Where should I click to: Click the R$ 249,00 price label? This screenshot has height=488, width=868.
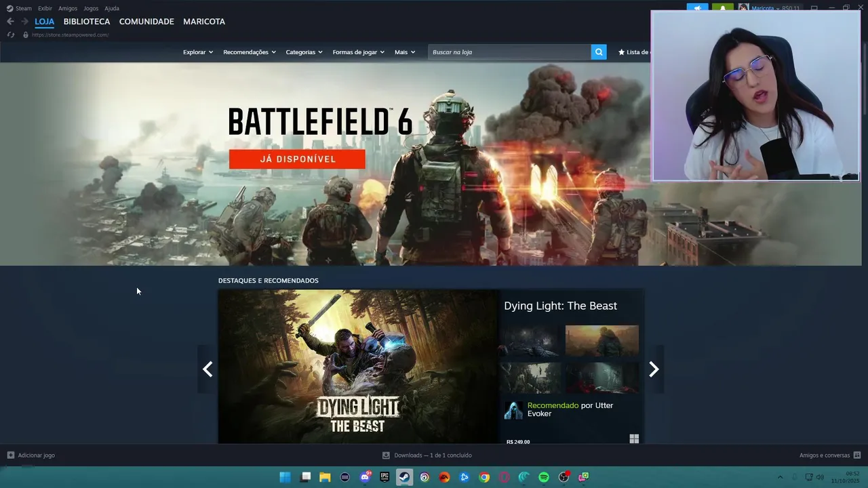click(518, 442)
